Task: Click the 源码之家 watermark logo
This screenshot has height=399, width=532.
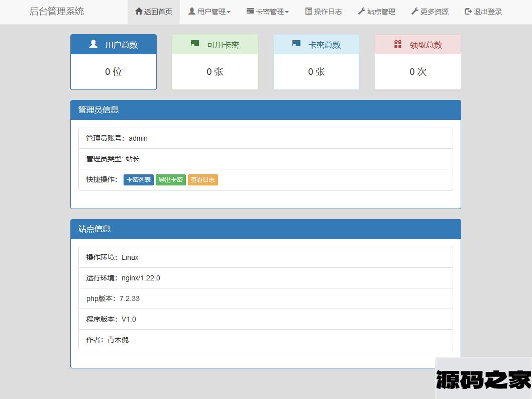Action: point(483,380)
